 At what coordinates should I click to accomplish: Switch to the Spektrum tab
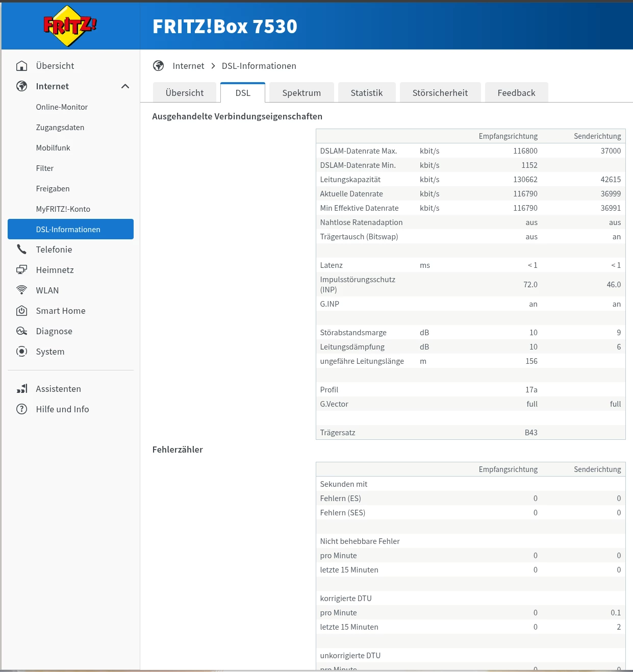(301, 92)
